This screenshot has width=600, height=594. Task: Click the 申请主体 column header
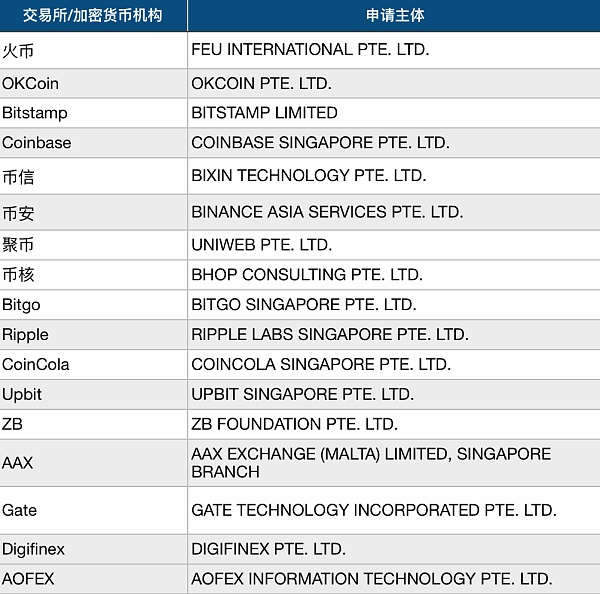[393, 16]
